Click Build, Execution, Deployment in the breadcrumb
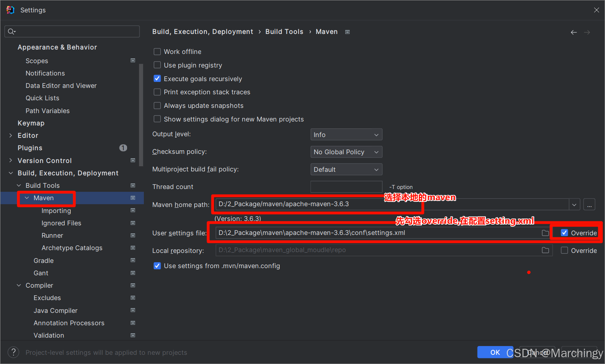The image size is (605, 364). tap(203, 32)
